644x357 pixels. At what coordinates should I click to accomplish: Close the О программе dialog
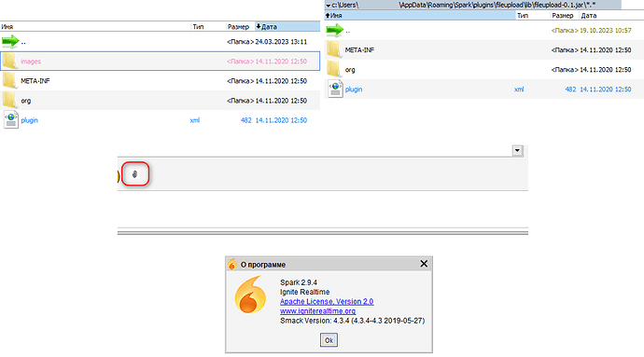424,264
